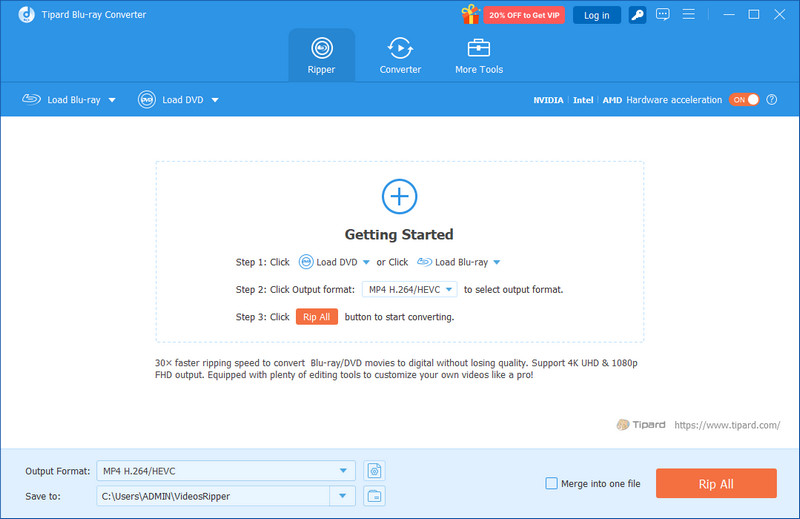Screen dimensions: 800x519
Task: Open output format settings gear icon
Action: click(374, 470)
